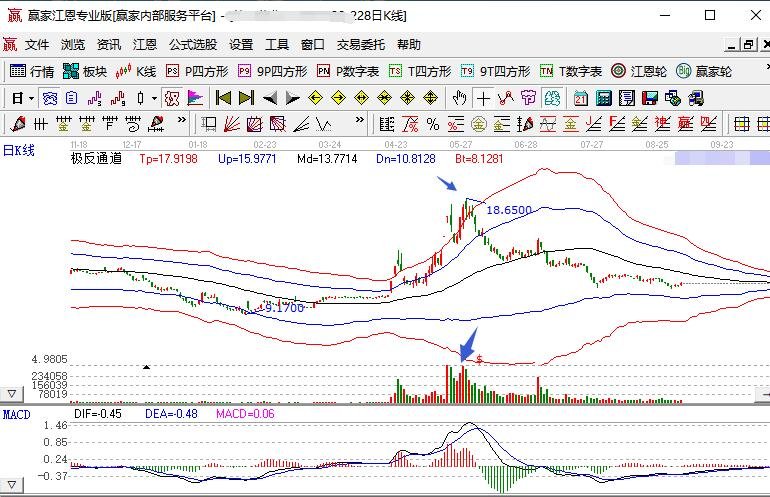Step back with gray left arrow

point(269,98)
